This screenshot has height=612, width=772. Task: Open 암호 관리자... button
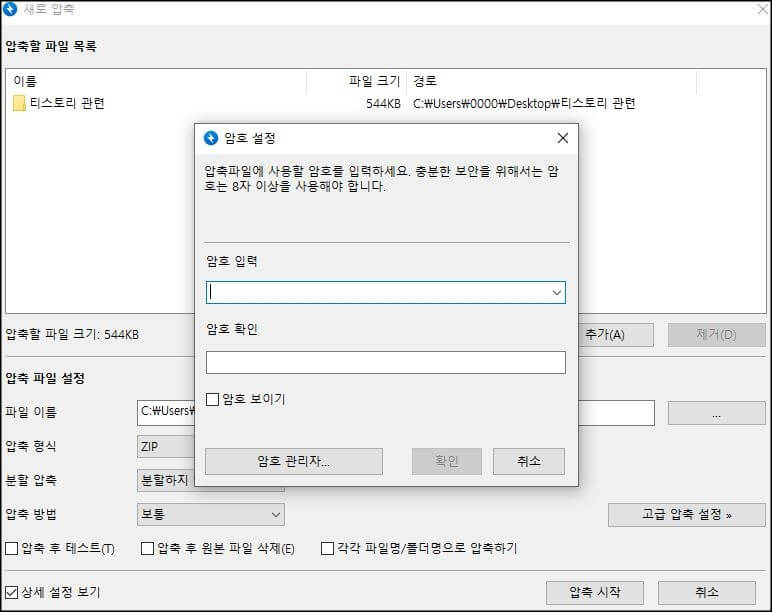tap(293, 461)
